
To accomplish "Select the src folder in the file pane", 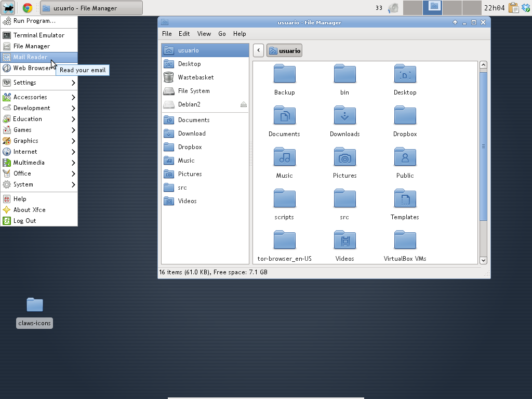I will tap(344, 199).
